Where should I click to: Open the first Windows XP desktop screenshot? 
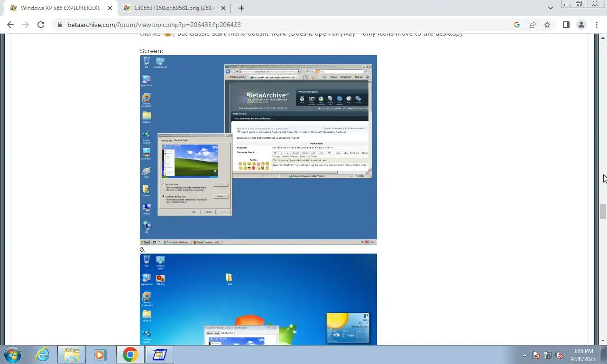[x=258, y=150]
